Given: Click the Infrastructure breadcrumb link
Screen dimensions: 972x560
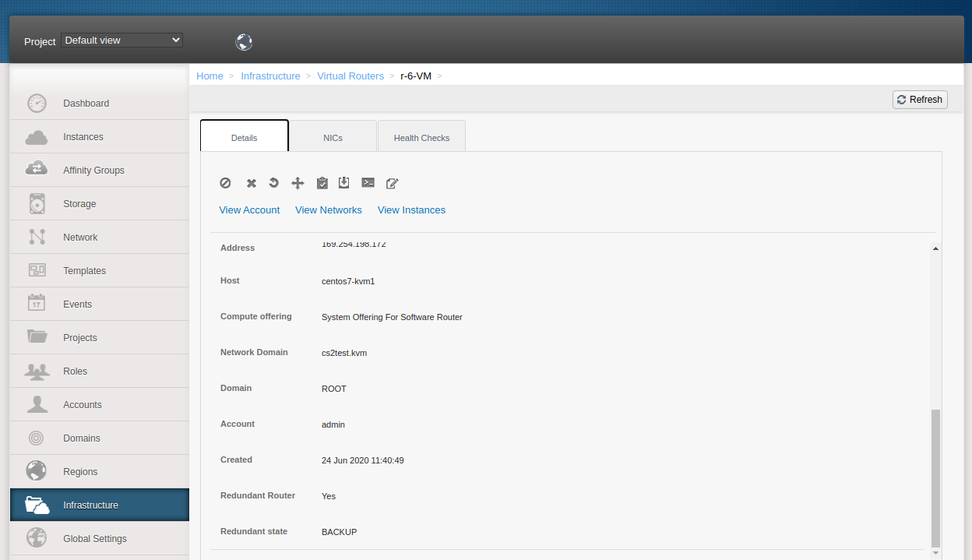Looking at the screenshot, I should point(270,76).
